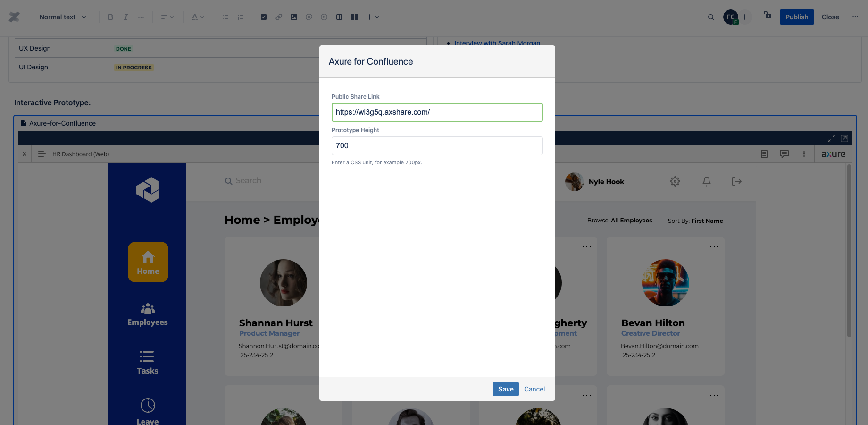This screenshot has height=425, width=868.
Task: Click the Shannan Hurst employee name
Action: click(x=276, y=323)
